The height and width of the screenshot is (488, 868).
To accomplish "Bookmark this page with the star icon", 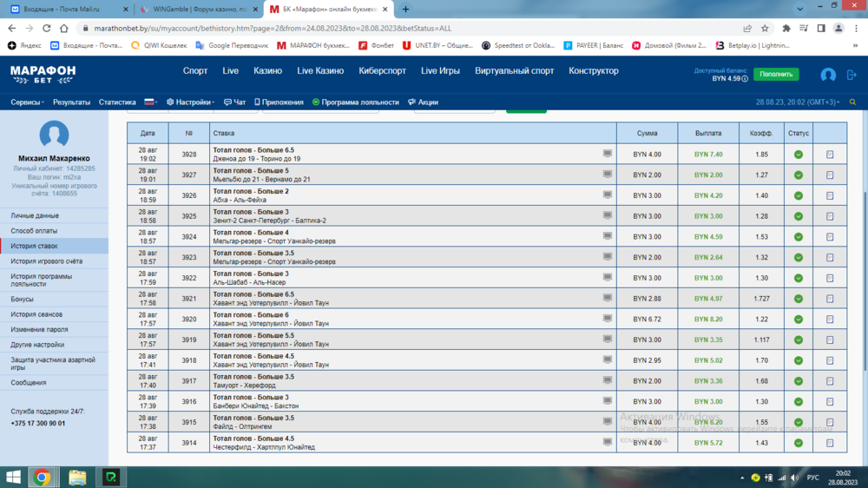I will coord(765,29).
